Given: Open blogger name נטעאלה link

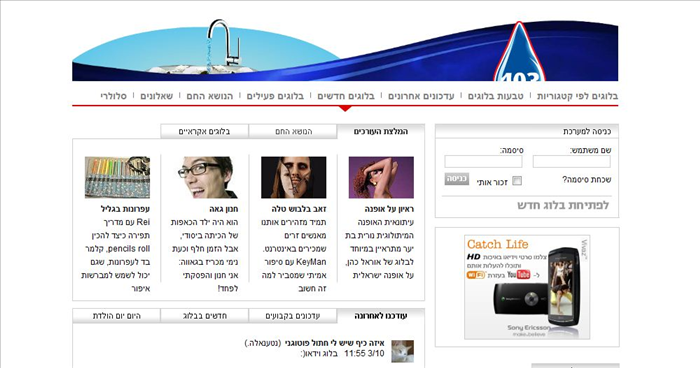Looking at the screenshot, I should point(263,343).
